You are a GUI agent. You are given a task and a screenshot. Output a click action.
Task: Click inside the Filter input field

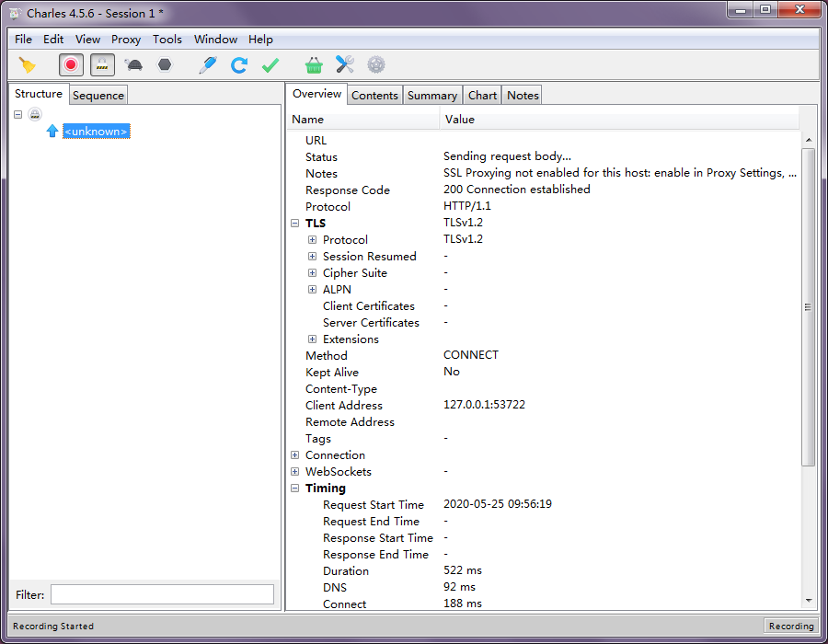pos(162,594)
